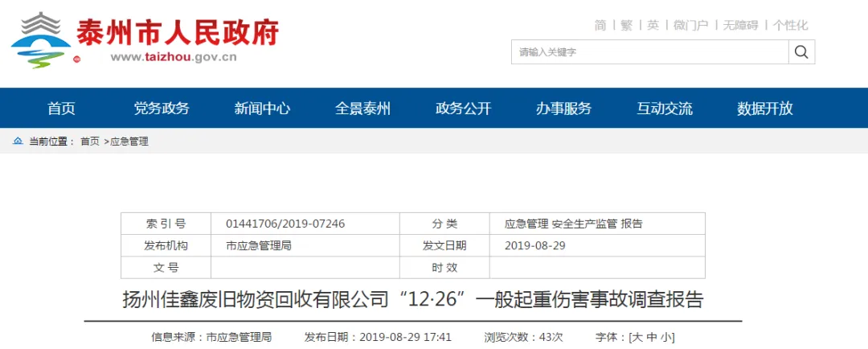Click the 索引号 label cell
The image size is (868, 349).
pos(166,224)
